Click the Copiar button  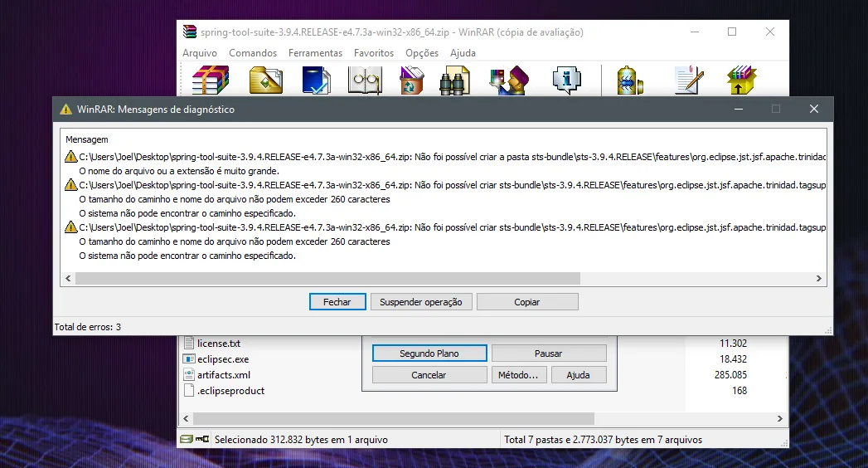tap(527, 302)
